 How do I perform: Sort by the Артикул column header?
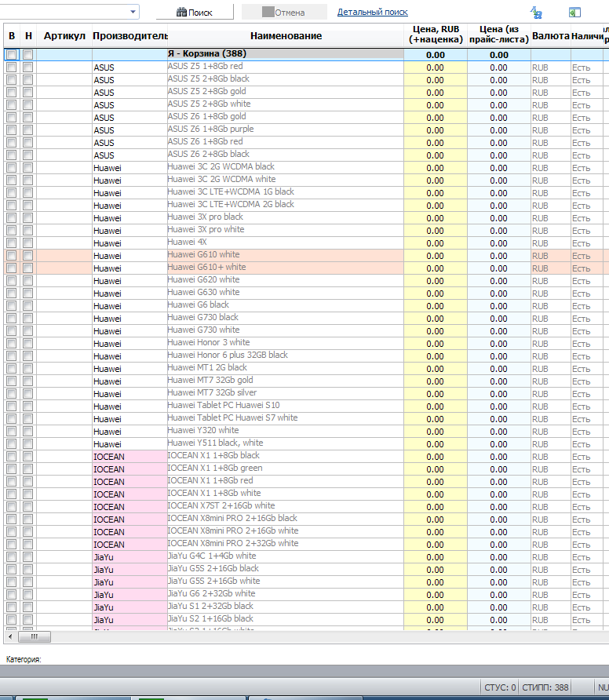[x=64, y=36]
